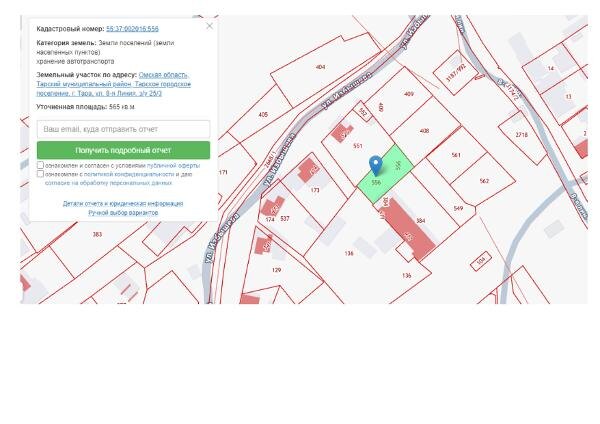600x424 pixels.
Task: Open report details and legal information link
Action: click(123, 203)
